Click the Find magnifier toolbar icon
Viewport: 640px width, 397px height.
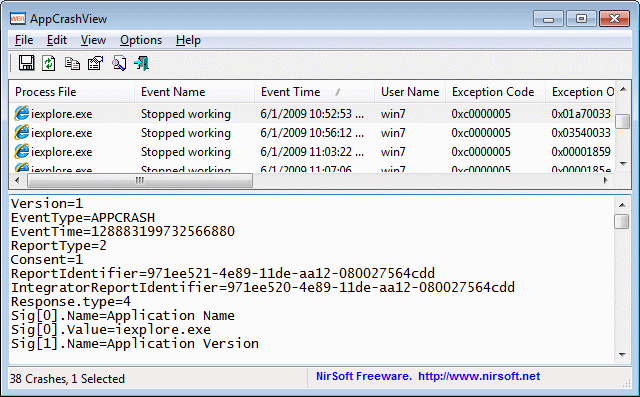[119, 63]
